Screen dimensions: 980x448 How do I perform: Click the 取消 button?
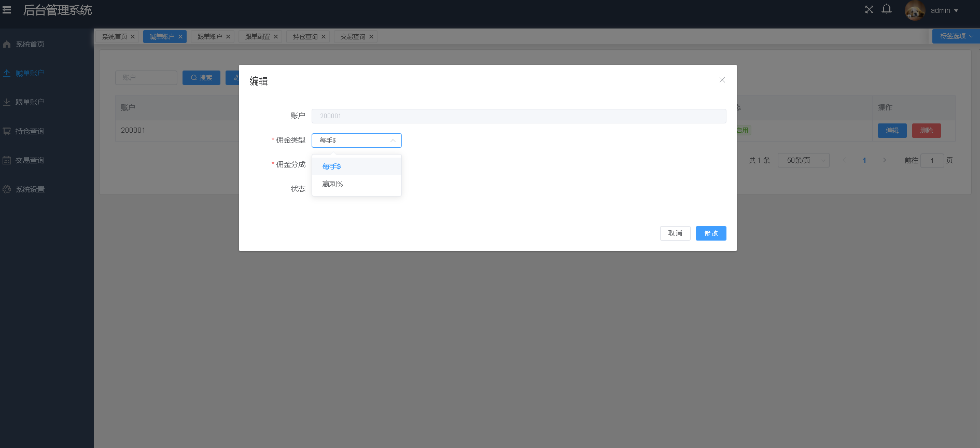[675, 233]
